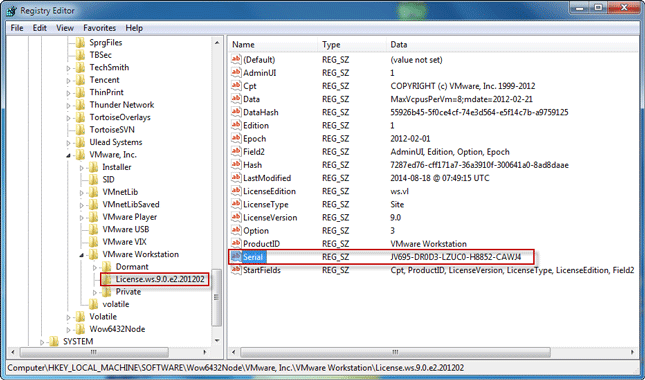The width and height of the screenshot is (645, 380).
Task: Select the Epoch value name
Action: tap(254, 139)
